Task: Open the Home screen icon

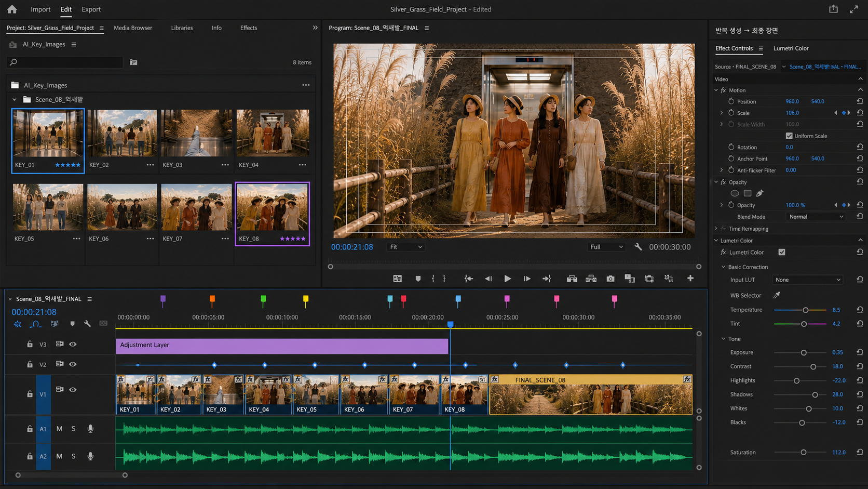Action: click(x=12, y=9)
